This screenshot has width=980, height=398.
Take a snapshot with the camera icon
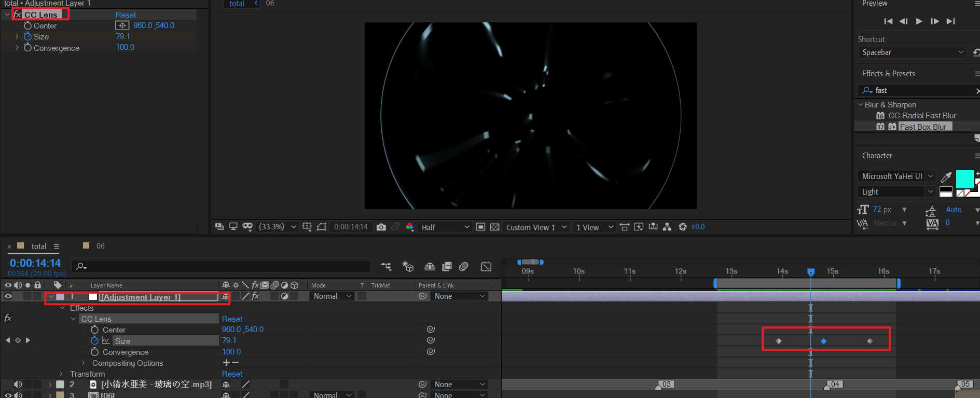[381, 227]
